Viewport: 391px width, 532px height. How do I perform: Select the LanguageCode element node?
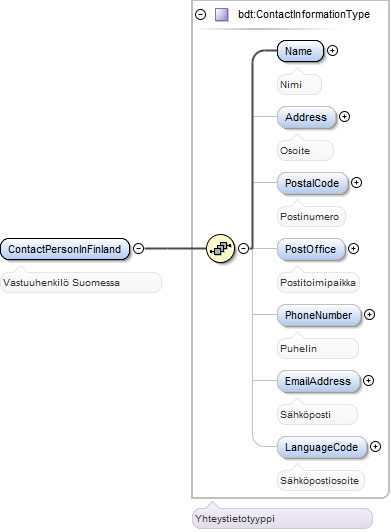322,447
